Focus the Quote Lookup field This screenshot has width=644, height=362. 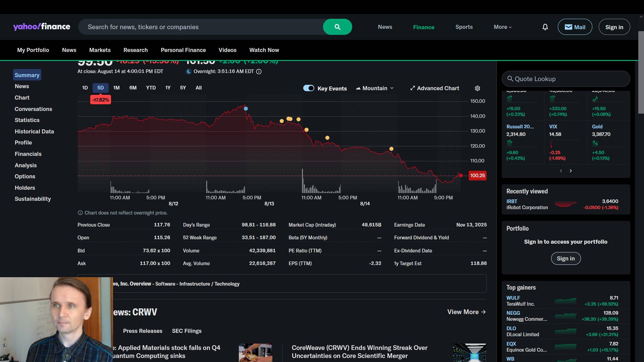point(566,79)
